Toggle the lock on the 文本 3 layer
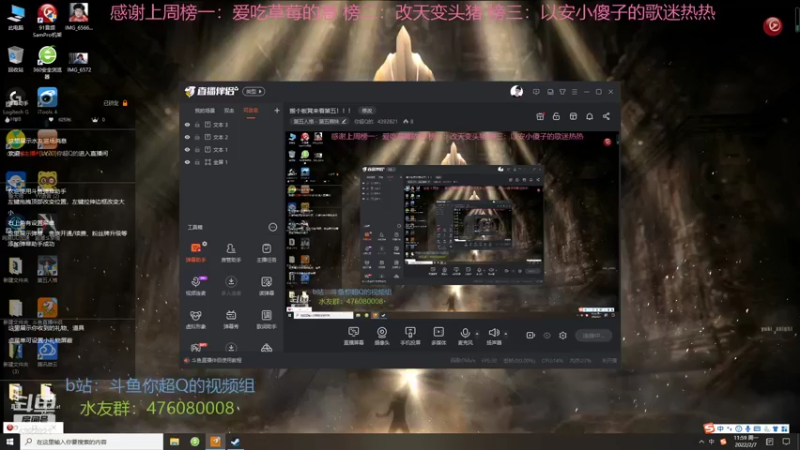 click(x=197, y=124)
